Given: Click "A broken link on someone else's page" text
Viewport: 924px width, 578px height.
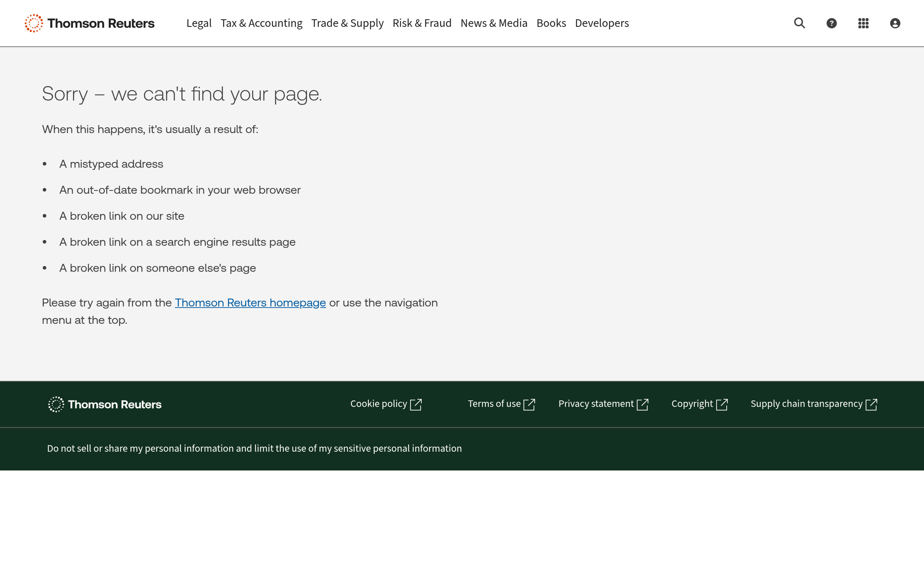Looking at the screenshot, I should click(158, 268).
